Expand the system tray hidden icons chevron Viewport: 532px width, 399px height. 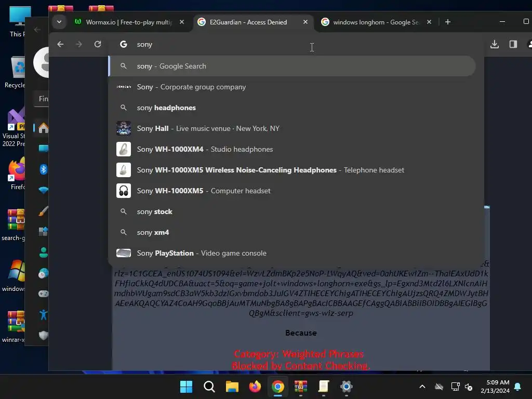422,387
